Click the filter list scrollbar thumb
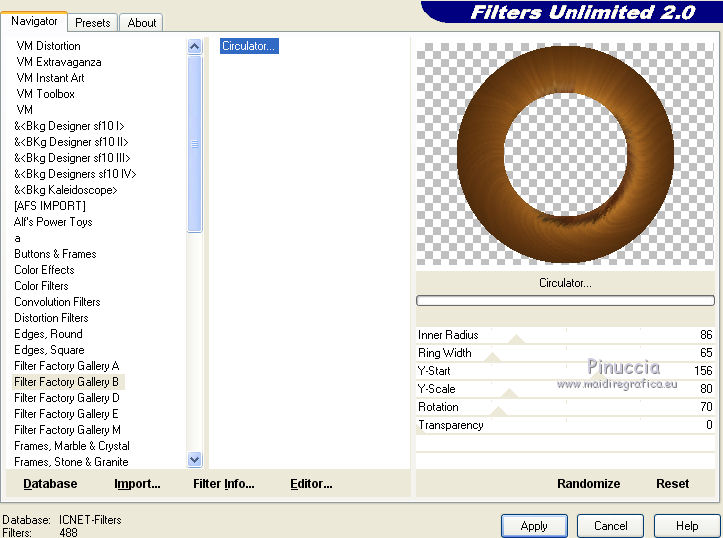 coord(195,143)
